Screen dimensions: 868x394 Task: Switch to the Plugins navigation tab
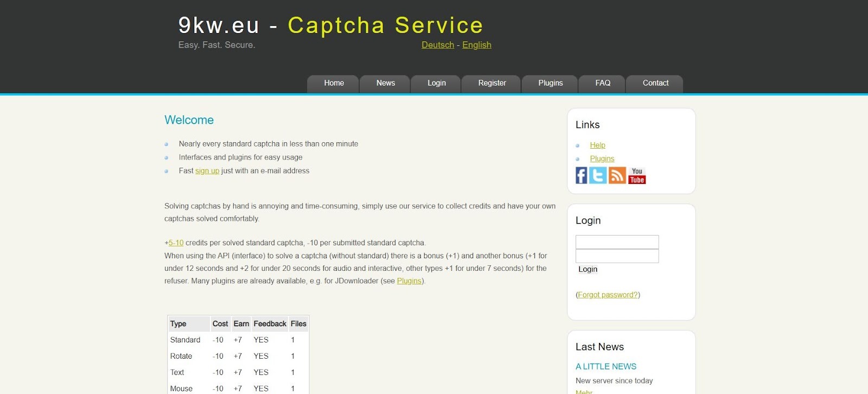[550, 83]
